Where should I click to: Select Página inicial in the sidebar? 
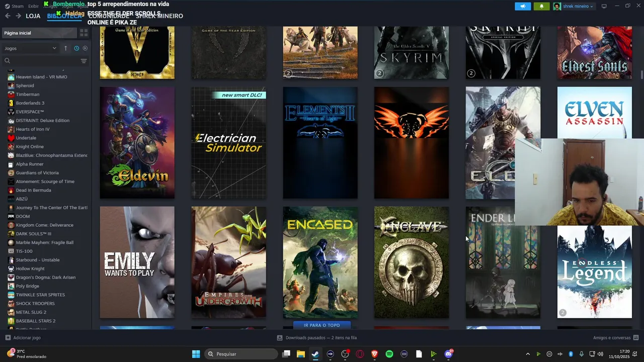click(x=39, y=33)
